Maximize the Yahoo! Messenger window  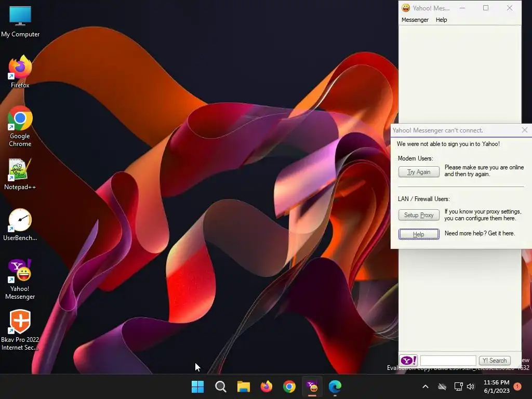pyautogui.click(x=486, y=8)
